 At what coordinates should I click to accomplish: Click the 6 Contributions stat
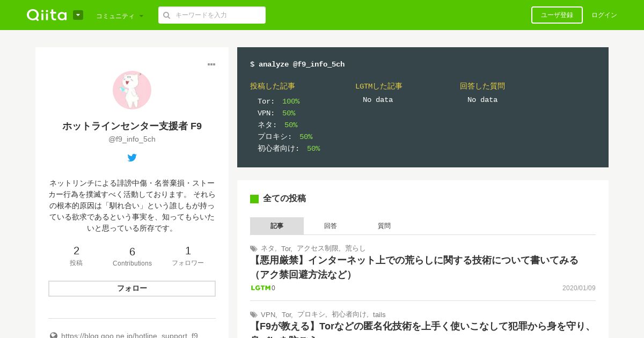[132, 256]
